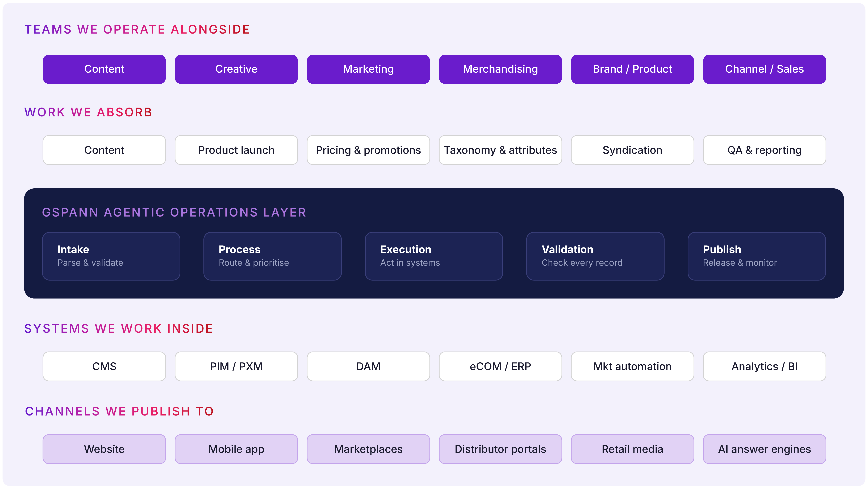Click the Retail media box

[632, 449]
